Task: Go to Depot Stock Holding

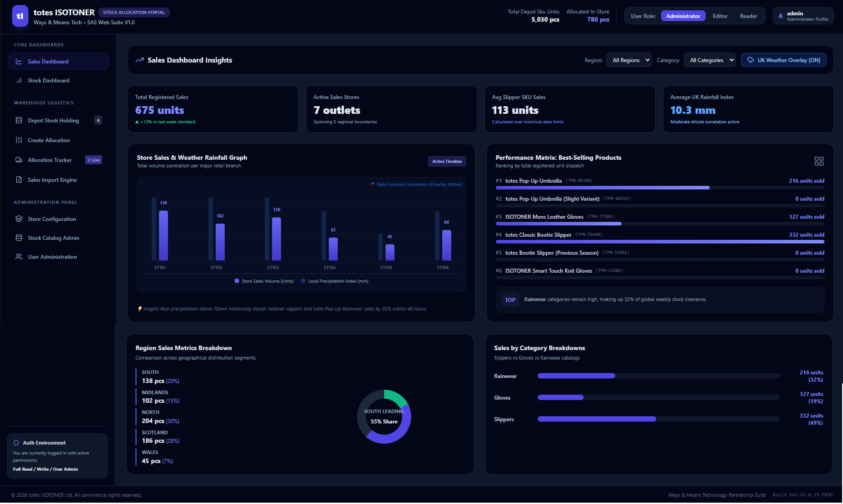Action: (x=59, y=120)
